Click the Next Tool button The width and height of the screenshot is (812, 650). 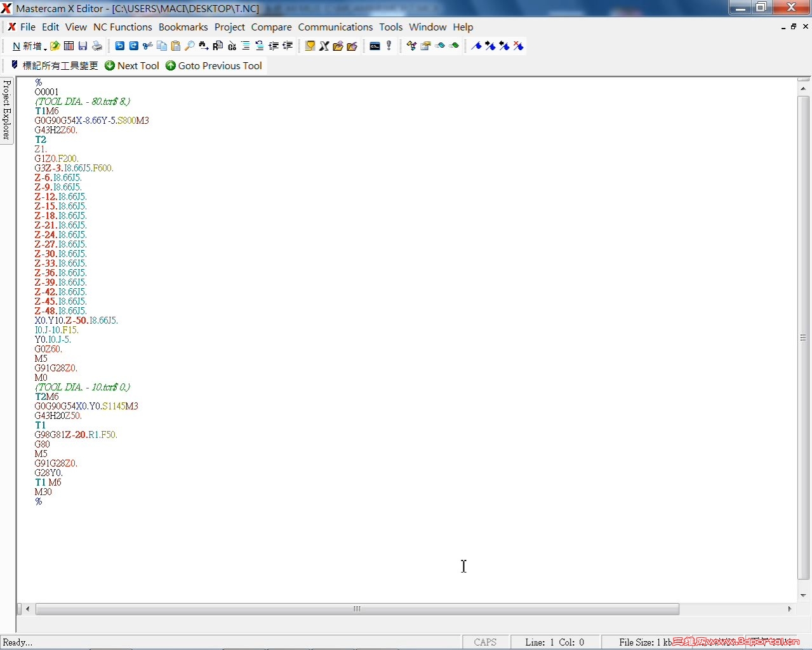click(132, 65)
